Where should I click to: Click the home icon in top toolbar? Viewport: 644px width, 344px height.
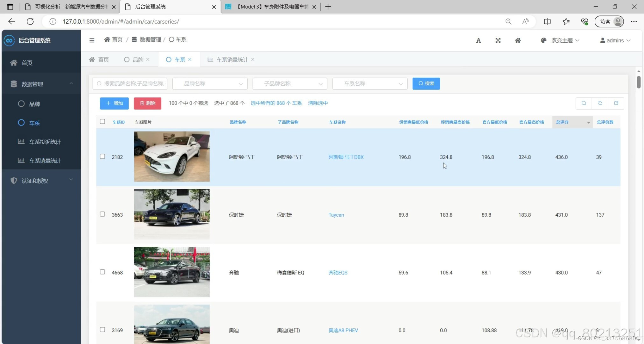point(518,40)
